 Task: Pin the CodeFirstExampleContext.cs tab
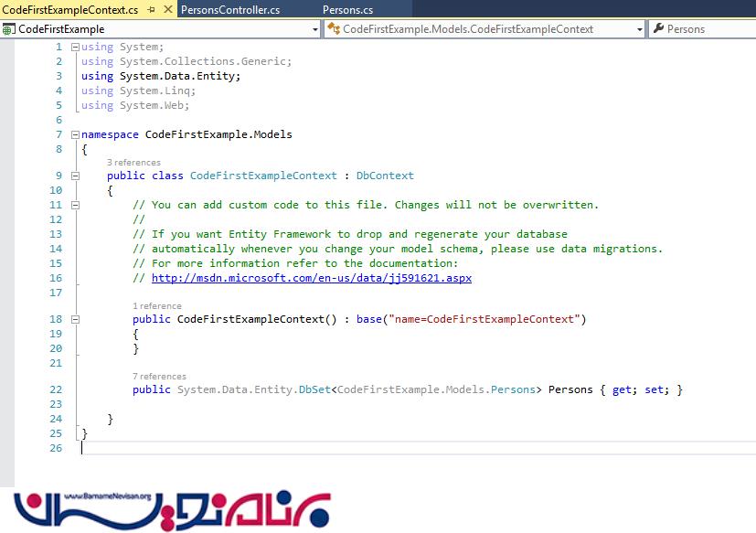(x=151, y=10)
